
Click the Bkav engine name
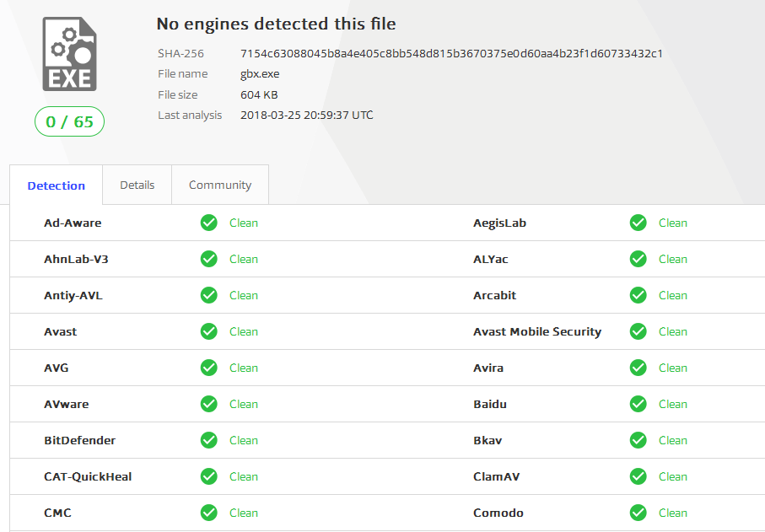pos(488,440)
